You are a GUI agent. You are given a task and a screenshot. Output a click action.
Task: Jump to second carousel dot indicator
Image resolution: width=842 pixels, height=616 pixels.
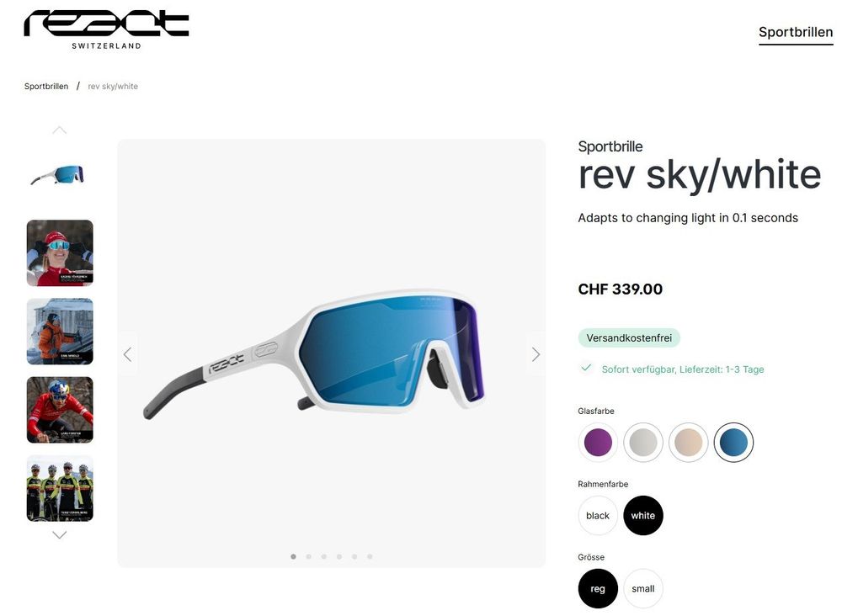(x=309, y=556)
